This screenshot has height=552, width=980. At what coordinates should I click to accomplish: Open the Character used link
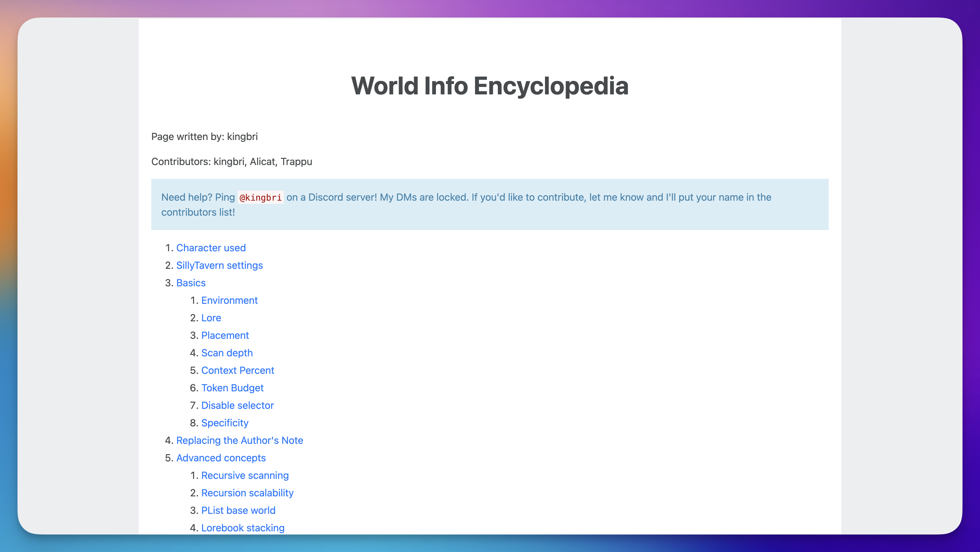[211, 248]
